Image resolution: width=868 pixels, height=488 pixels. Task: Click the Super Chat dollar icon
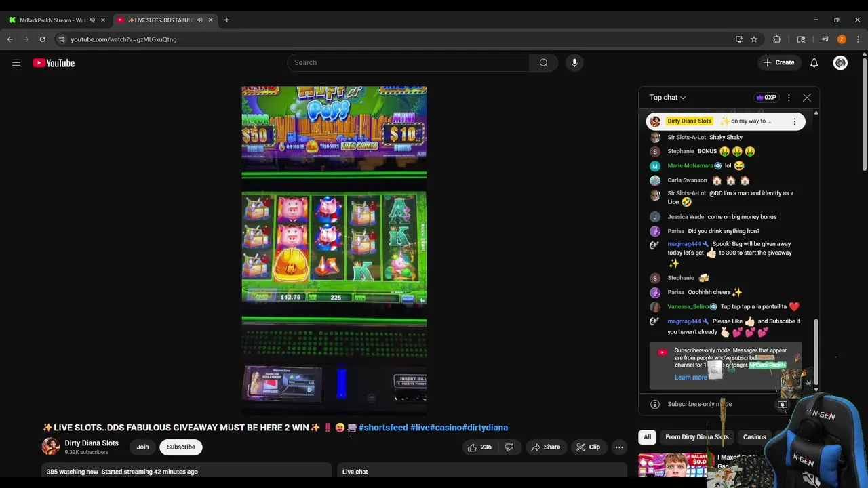[x=783, y=405]
